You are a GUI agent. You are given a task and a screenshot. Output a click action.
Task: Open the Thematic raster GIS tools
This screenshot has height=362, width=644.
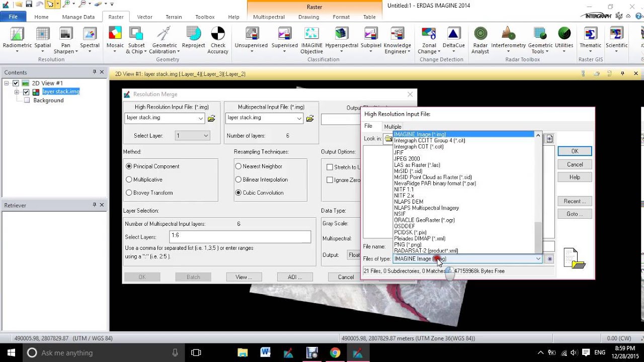coord(590,39)
